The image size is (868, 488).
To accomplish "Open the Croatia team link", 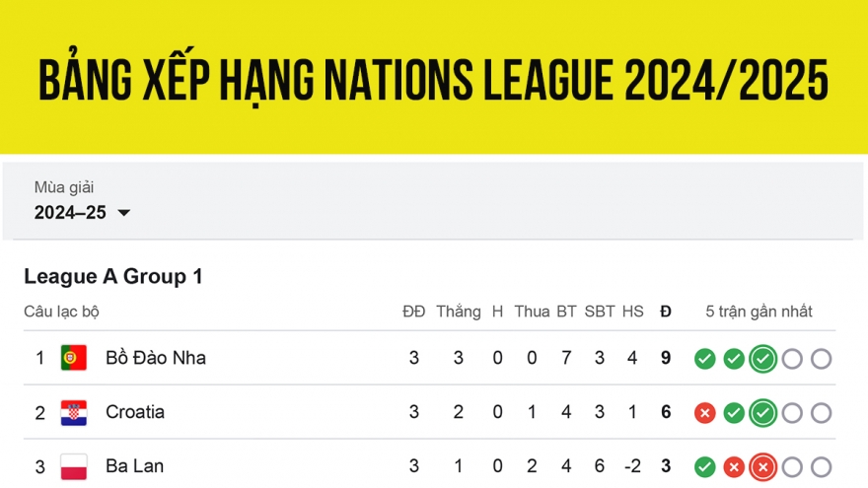I will point(135,412).
